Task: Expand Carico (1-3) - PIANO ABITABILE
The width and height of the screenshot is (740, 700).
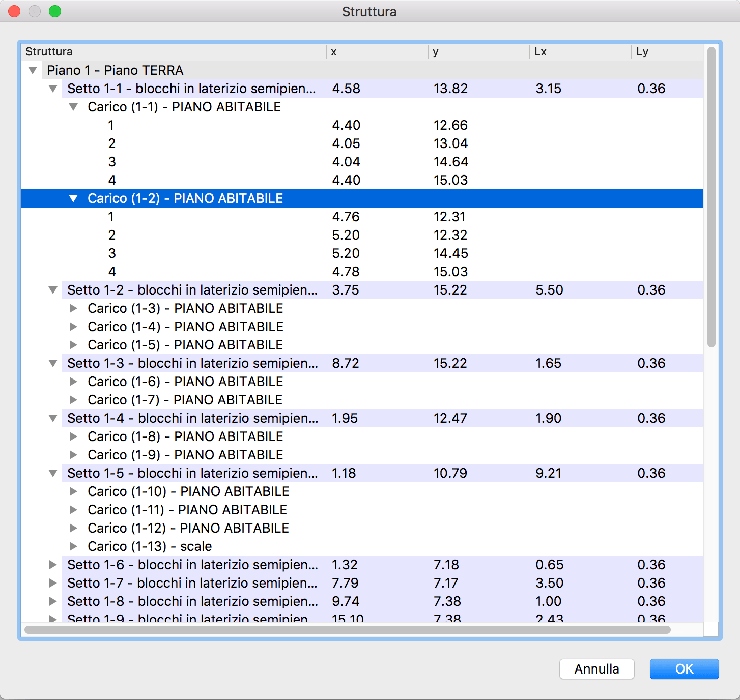Action: click(73, 308)
